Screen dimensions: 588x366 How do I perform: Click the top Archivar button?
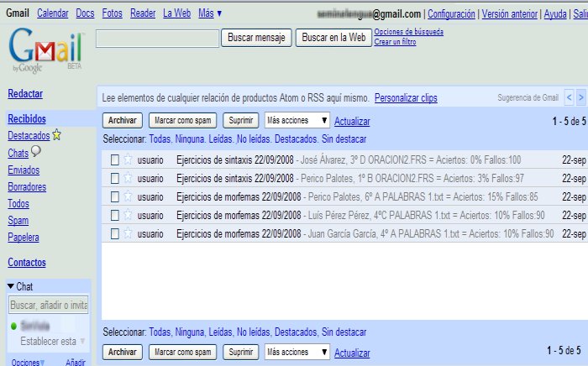123,121
